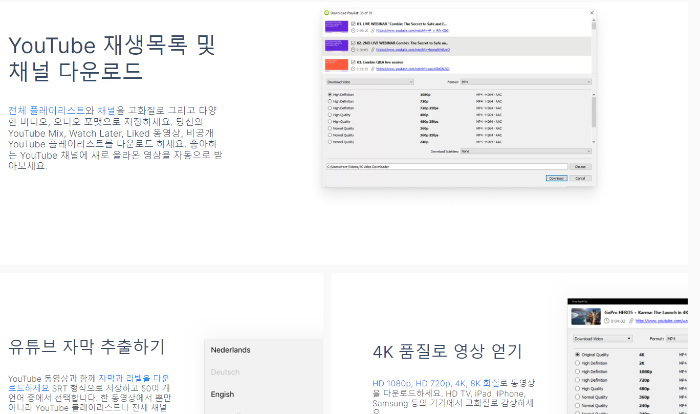Click the purple thumbnail of 02 2ND LIVE WEBINAR

coord(337,46)
